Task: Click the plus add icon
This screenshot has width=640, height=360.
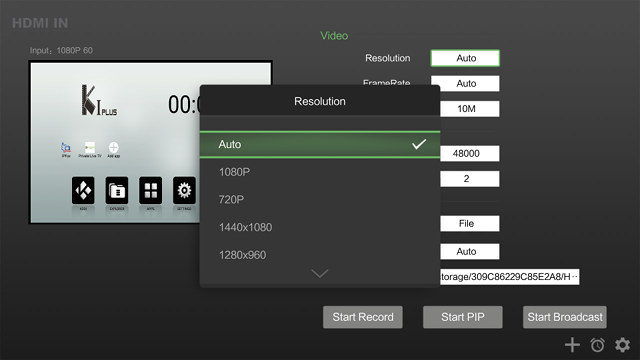Action: (x=572, y=345)
